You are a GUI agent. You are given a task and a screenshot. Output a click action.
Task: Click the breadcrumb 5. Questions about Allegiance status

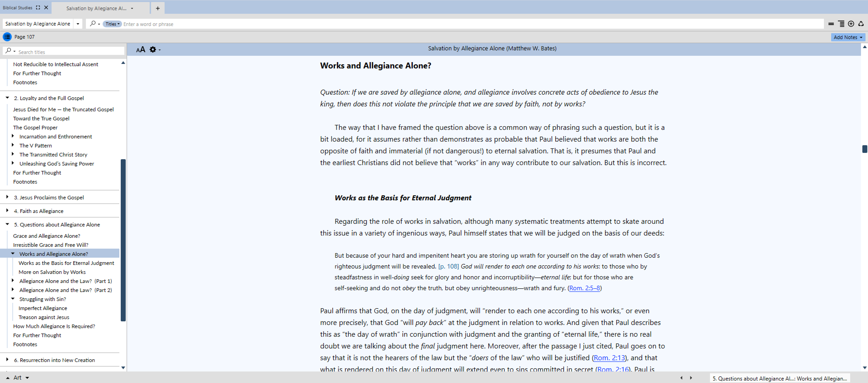[779, 378]
